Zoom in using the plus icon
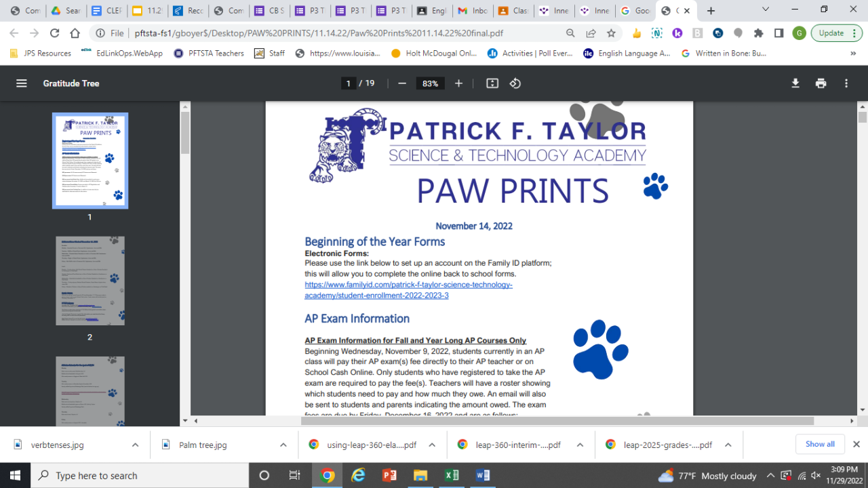 (x=458, y=83)
